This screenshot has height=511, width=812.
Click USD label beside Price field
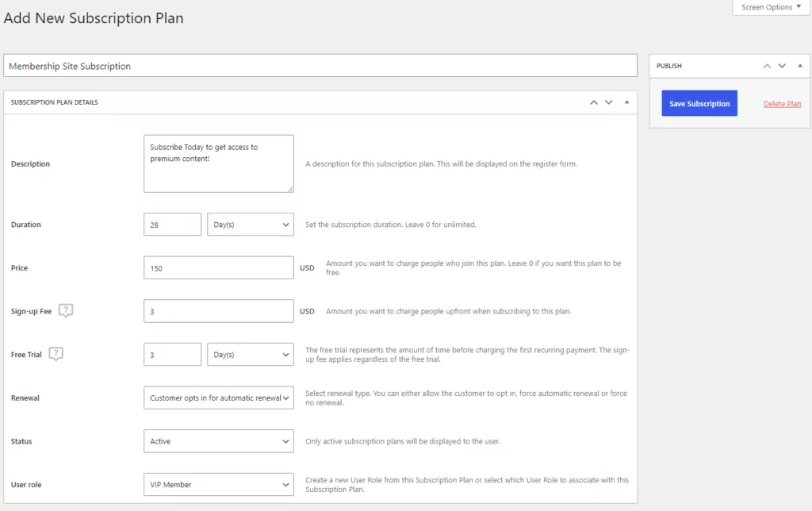[x=307, y=268]
